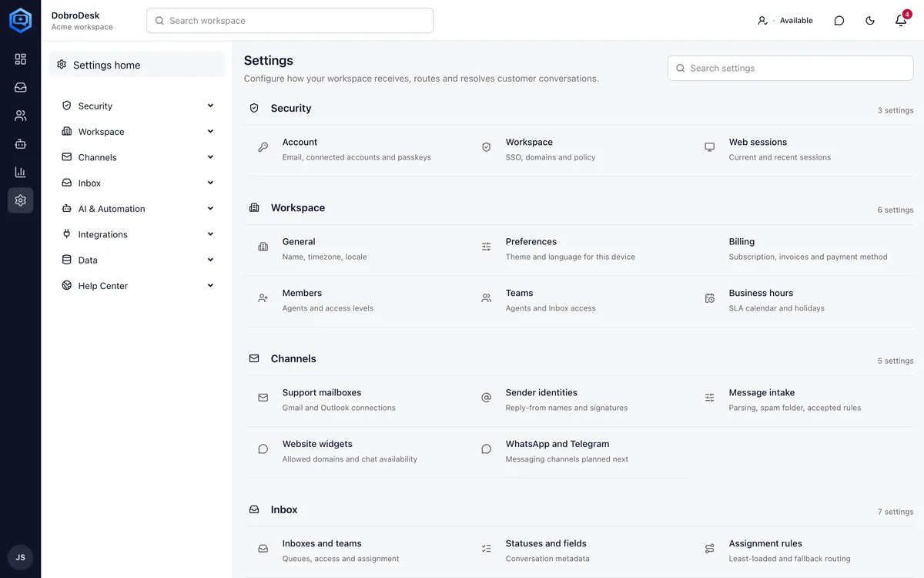924x578 pixels.
Task: Select Security item in sidebar
Action: (137, 106)
